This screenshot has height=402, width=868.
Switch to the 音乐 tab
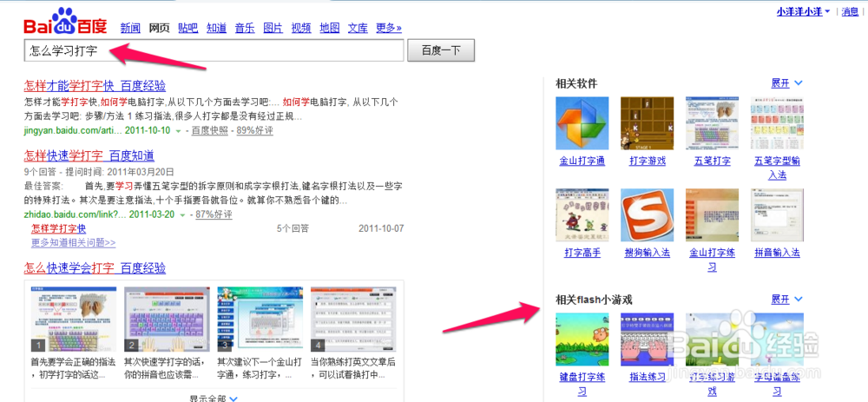click(245, 28)
